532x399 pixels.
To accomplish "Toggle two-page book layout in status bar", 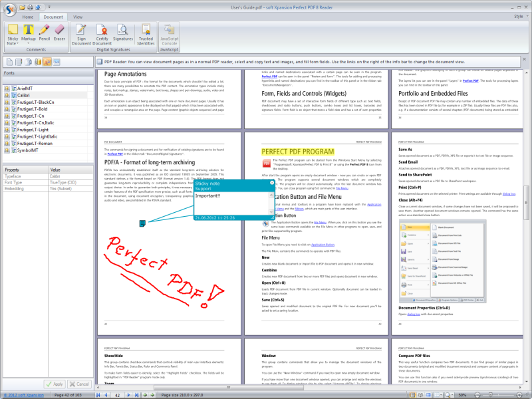I will click(x=421, y=395).
